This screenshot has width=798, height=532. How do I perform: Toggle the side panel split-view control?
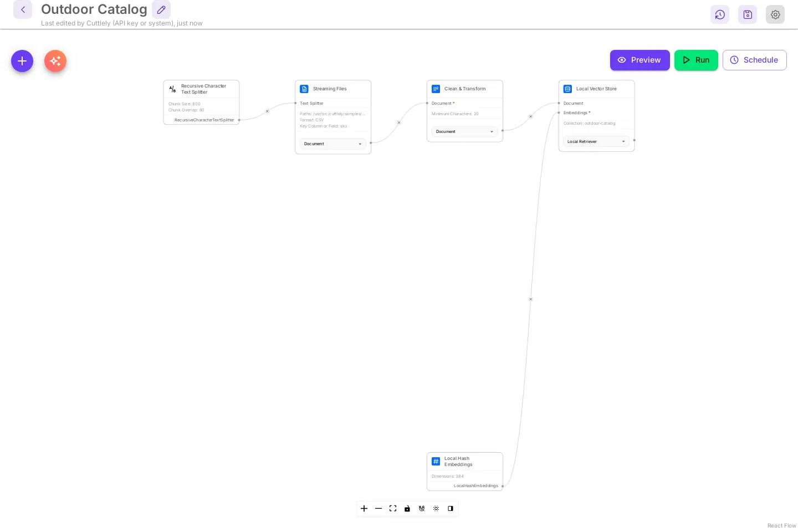point(451,508)
